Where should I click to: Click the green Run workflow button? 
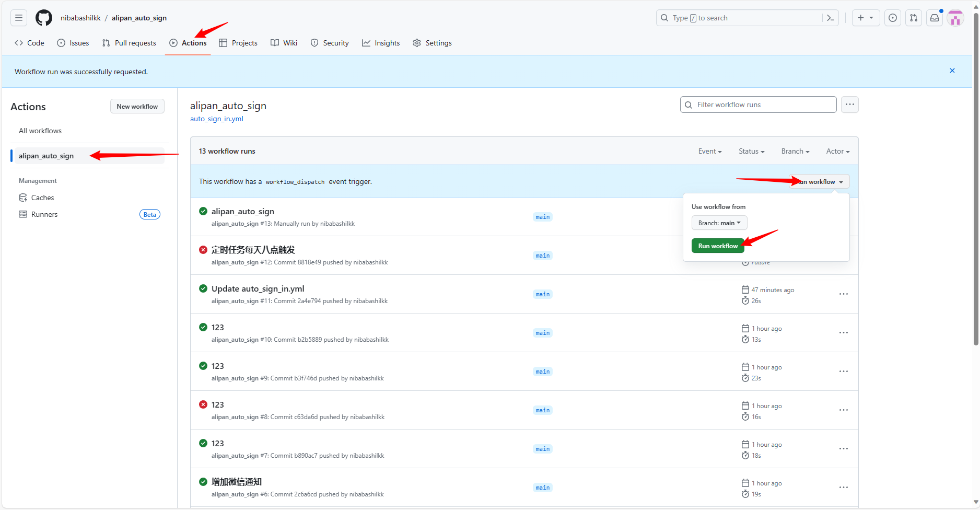(718, 246)
